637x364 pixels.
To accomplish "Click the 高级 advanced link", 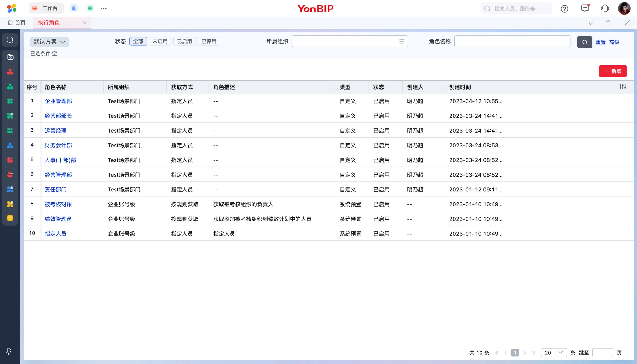I will (x=614, y=42).
